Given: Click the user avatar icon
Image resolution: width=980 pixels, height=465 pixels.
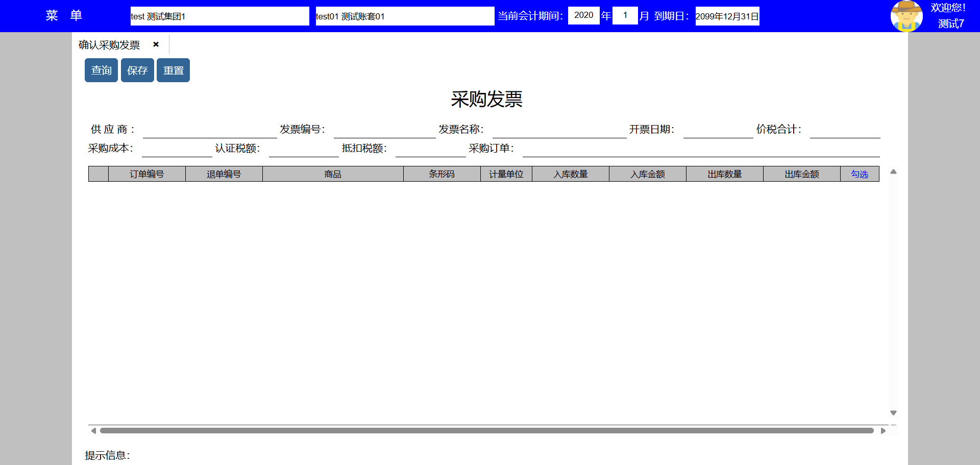Looking at the screenshot, I should pos(906,16).
